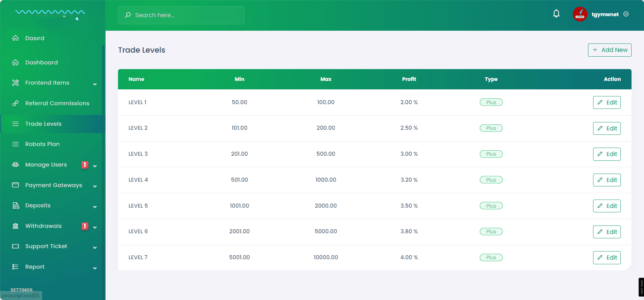Image resolution: width=644 pixels, height=300 pixels.
Task: Edit the LEVEL 3 trade level
Action: (607, 154)
